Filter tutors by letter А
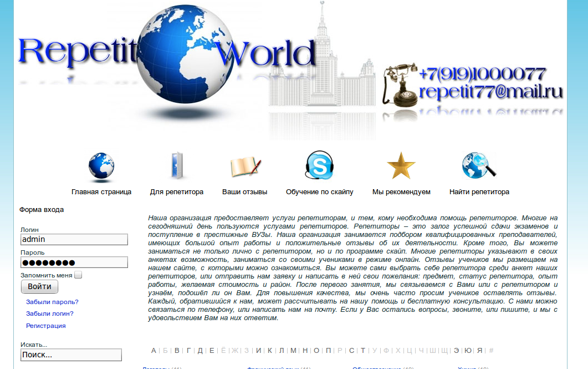 tap(152, 350)
